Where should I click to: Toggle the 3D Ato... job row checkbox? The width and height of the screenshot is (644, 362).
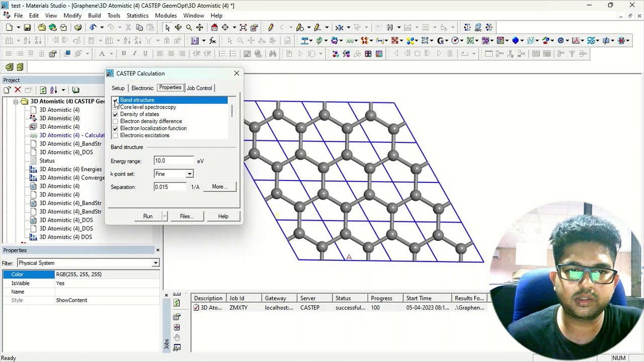click(x=196, y=308)
